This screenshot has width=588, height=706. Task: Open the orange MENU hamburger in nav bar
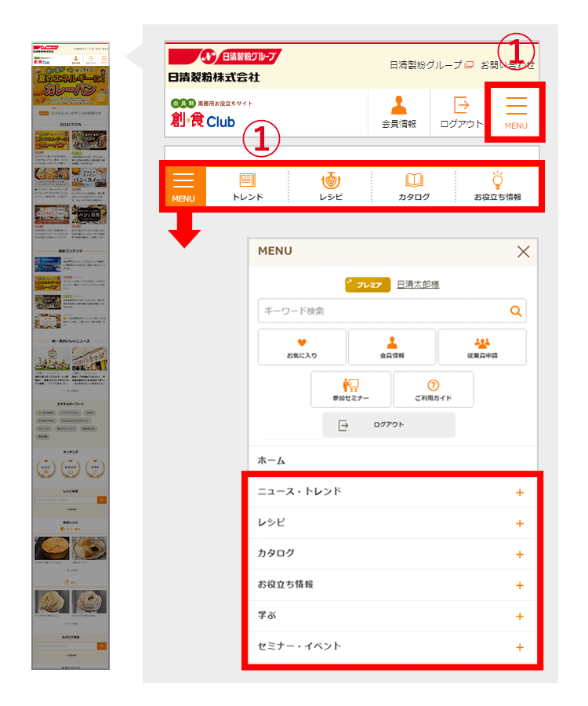(183, 187)
